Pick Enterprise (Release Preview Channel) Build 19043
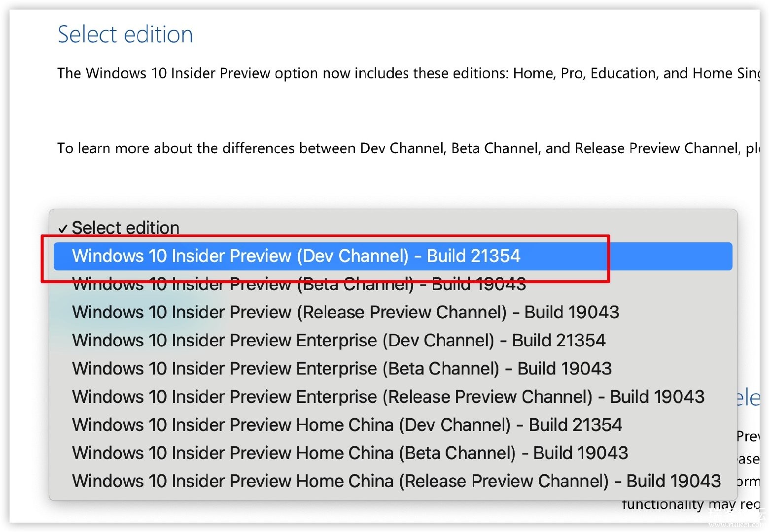 point(393,397)
